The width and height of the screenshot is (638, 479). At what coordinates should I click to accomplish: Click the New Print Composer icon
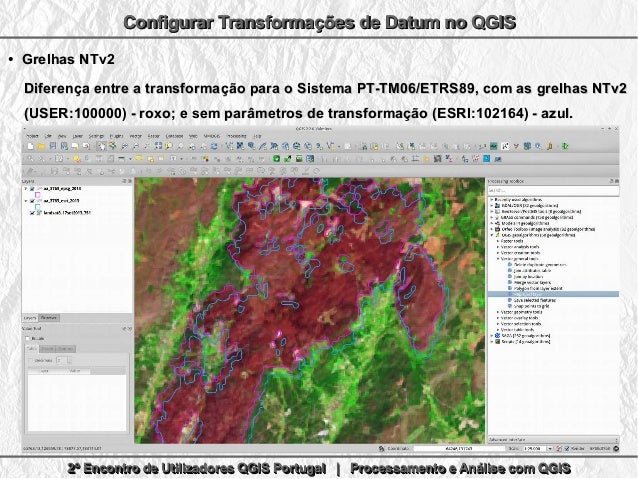pyautogui.click(x=75, y=146)
